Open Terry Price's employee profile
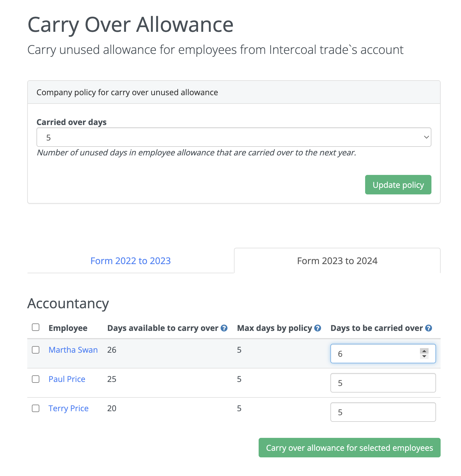Image resolution: width=461 pixels, height=476 pixels. 69,408
